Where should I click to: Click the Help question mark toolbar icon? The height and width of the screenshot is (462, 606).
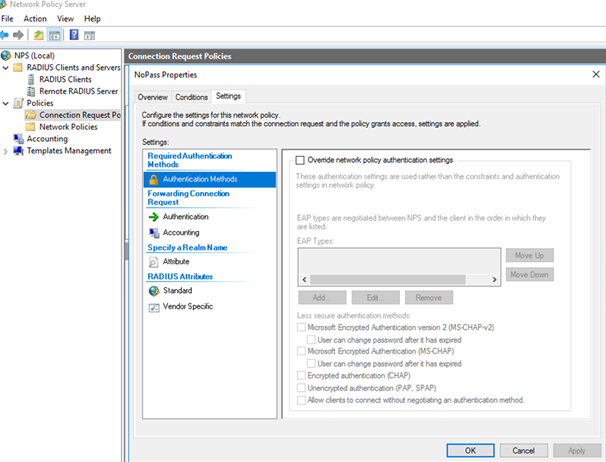[x=74, y=35]
